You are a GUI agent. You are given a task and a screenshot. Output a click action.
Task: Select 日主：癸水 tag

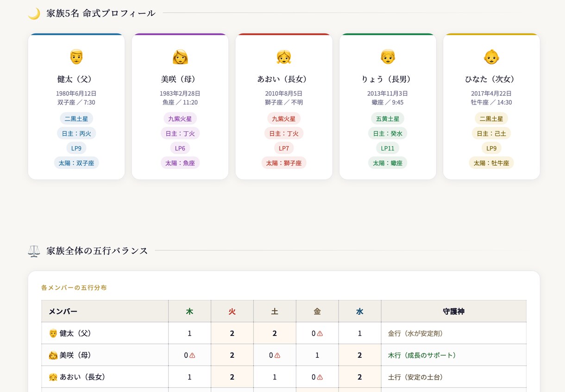[x=388, y=133]
